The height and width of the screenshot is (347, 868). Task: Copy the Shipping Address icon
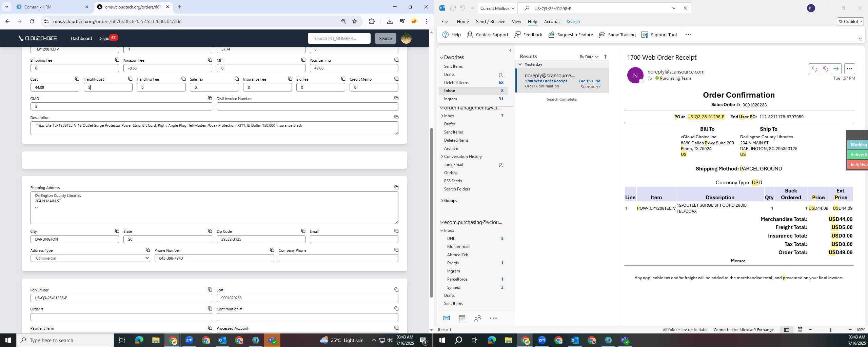click(x=396, y=187)
